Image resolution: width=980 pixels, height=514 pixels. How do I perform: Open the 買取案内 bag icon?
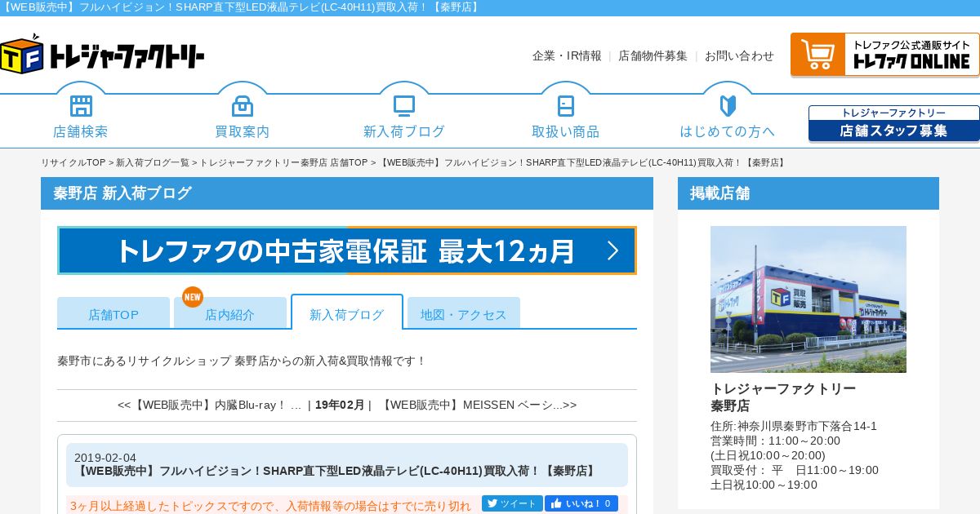coord(243,106)
